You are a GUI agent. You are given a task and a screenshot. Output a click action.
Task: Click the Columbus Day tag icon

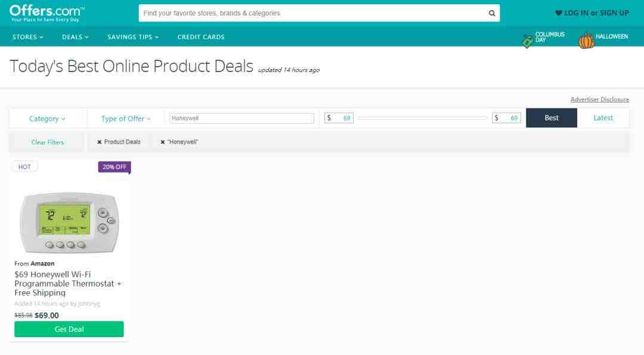tap(527, 41)
